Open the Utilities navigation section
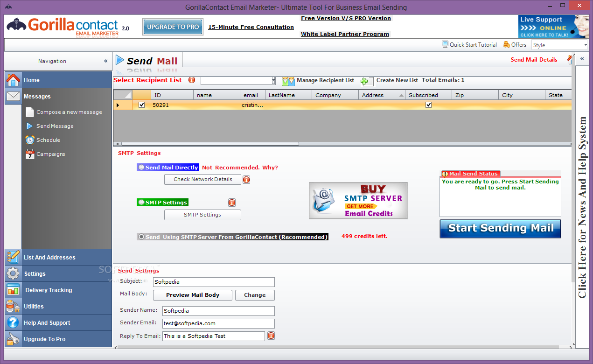593x364 pixels. click(x=58, y=306)
